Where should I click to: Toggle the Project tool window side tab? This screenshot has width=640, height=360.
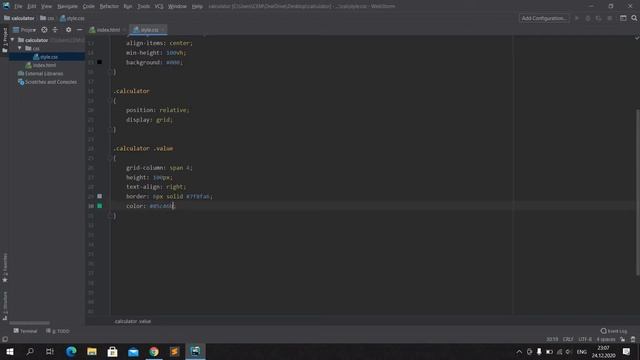point(4,40)
